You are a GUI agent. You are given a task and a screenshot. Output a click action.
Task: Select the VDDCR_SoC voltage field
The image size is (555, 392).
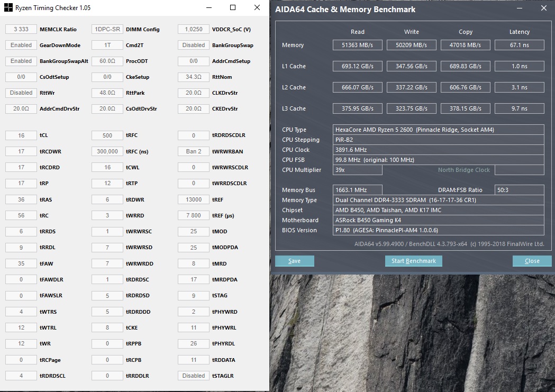click(194, 30)
